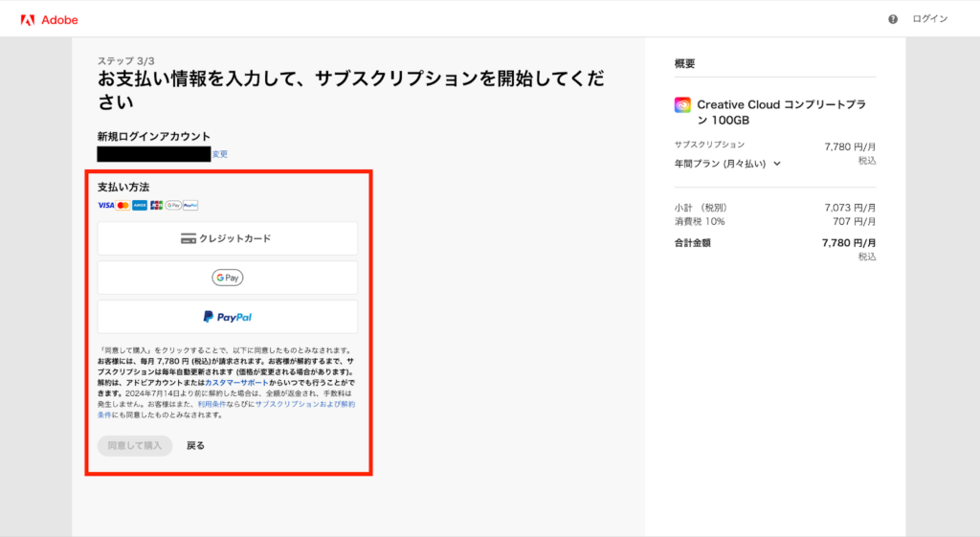Expand the 年間プラン (月々払い) dropdown
Image resolution: width=980 pixels, height=537 pixels.
(x=727, y=164)
